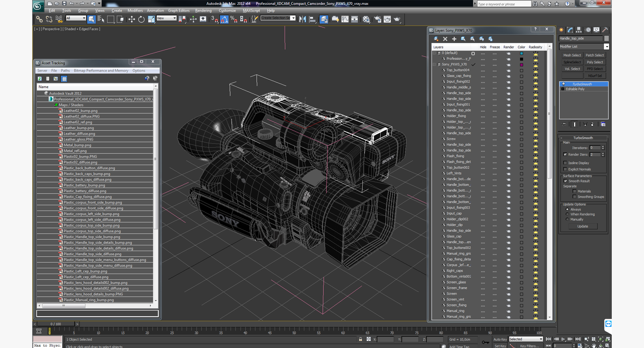Click object color swatch beside Handle_top_side name
Image resolution: width=644 pixels, height=348 pixels.
(x=607, y=38)
